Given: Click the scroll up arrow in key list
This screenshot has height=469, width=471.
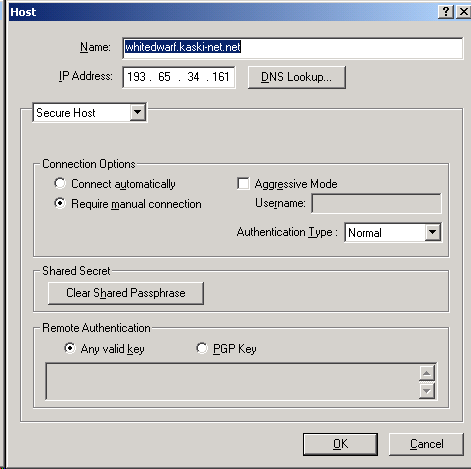Looking at the screenshot, I should [427, 373].
